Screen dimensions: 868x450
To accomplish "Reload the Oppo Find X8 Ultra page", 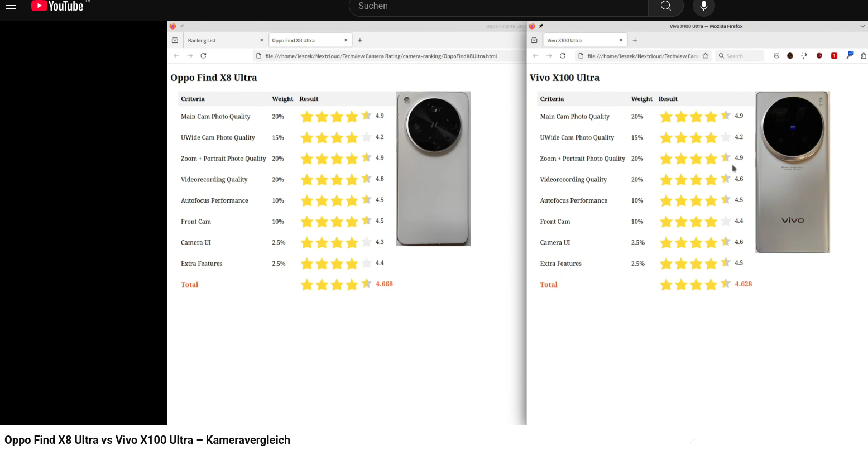I will tap(203, 56).
